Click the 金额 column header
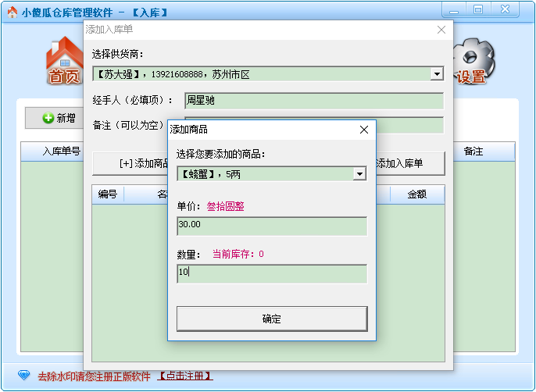536x392 pixels. coord(417,194)
